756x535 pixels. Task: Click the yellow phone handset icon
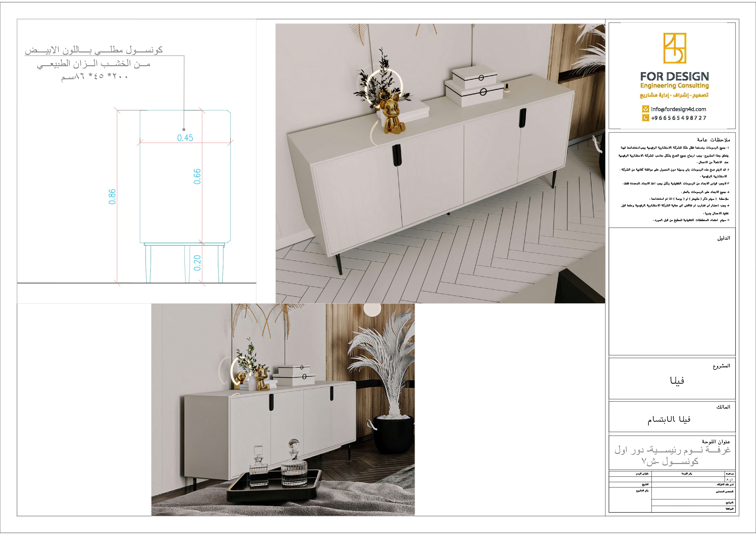645,118
